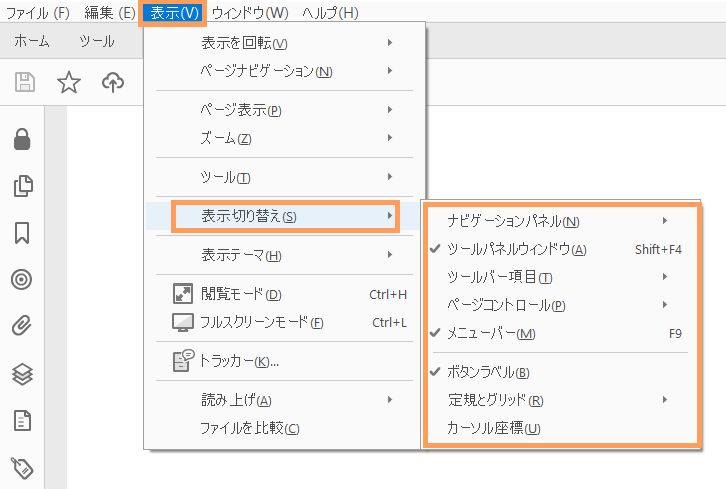The width and height of the screenshot is (726, 489).
Task: Enable カーソル座標(U) option
Action: point(560,428)
